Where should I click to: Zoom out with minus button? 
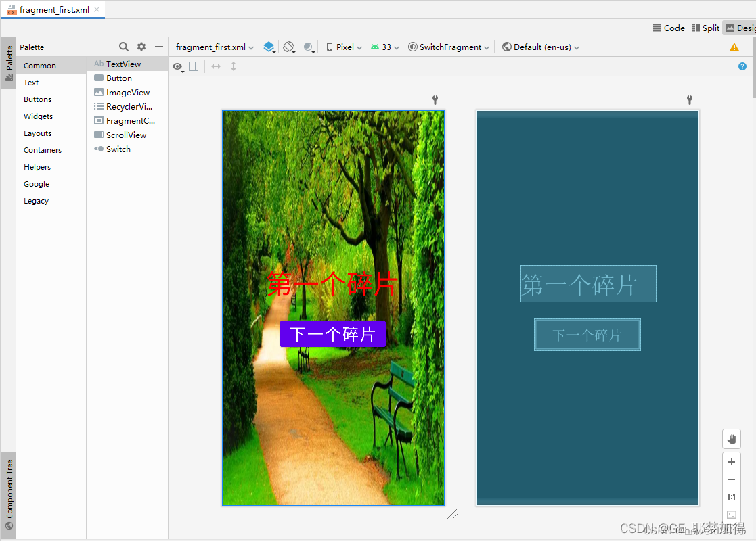[732, 479]
